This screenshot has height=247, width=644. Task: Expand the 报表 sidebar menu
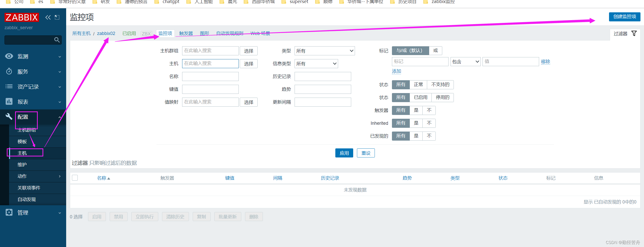pyautogui.click(x=60, y=102)
